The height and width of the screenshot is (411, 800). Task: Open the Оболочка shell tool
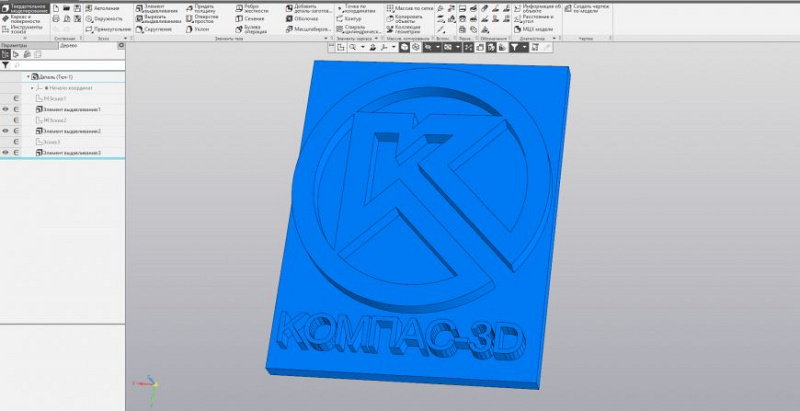[306, 19]
